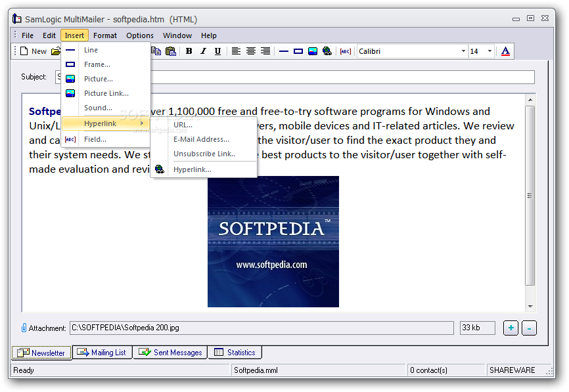Viewport: 569px width, 392px height.
Task: Click the Copy toolbar icon
Action: point(156,51)
